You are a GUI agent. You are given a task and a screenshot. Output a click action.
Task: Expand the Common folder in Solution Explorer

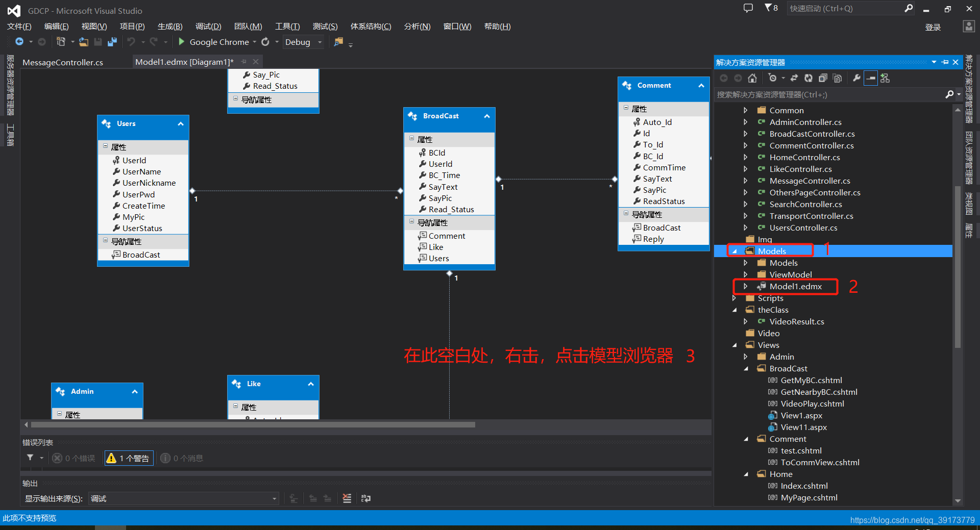click(745, 110)
